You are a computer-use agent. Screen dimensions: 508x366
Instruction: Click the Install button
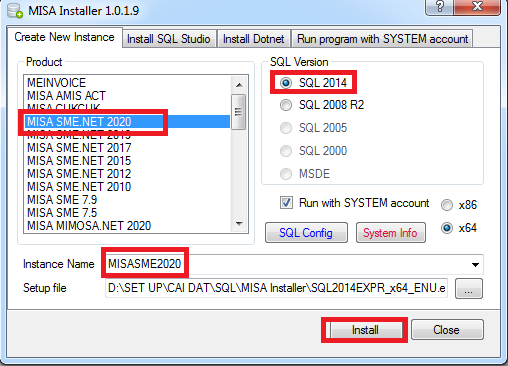click(365, 330)
